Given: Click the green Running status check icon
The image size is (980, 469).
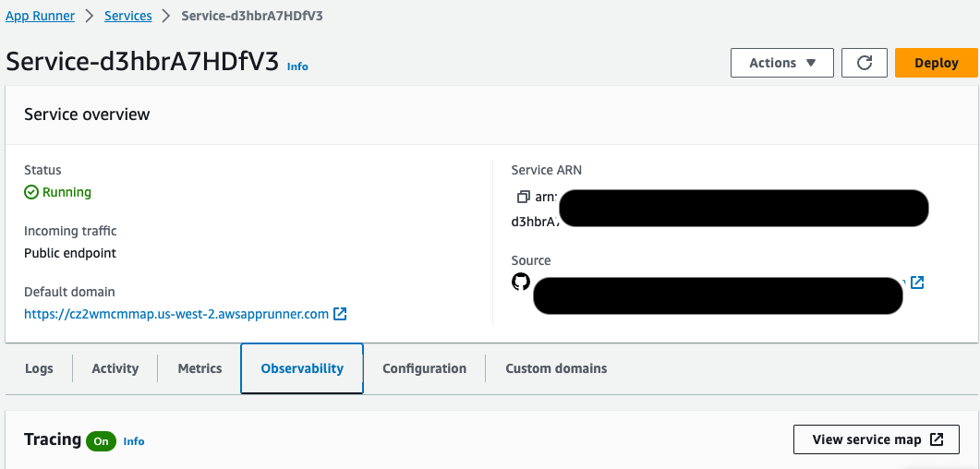Looking at the screenshot, I should 31,192.
